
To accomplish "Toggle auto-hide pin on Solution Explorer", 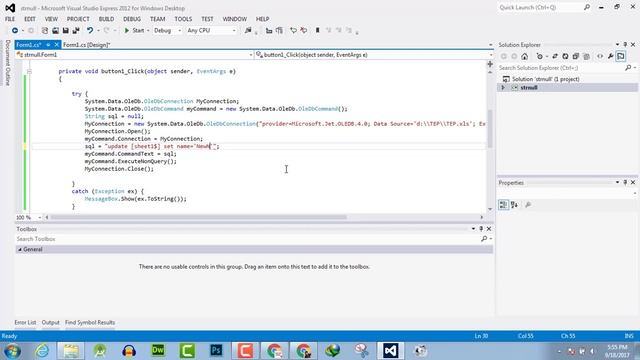I will coord(625,44).
